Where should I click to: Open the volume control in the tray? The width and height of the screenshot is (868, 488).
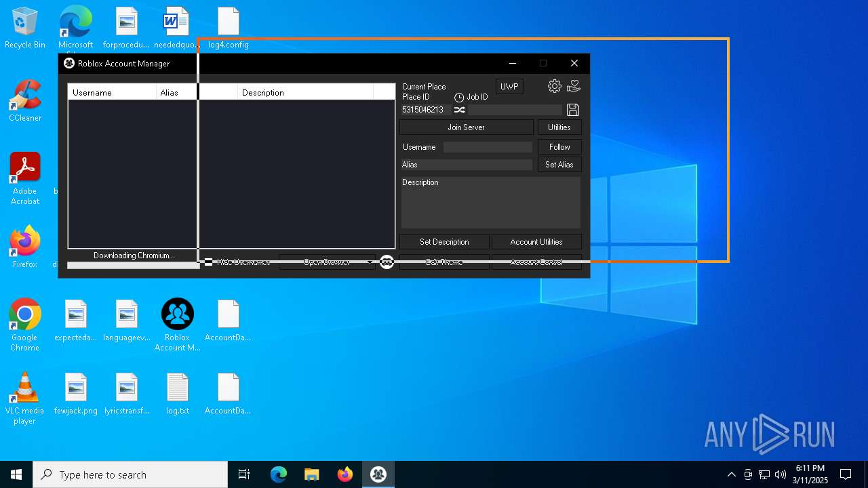781,474
